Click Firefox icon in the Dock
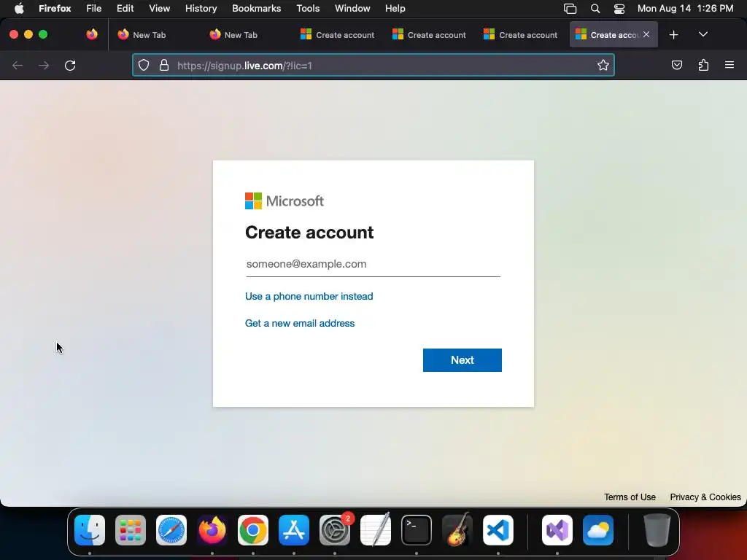Screen dimensions: 747x560 [x=212, y=530]
